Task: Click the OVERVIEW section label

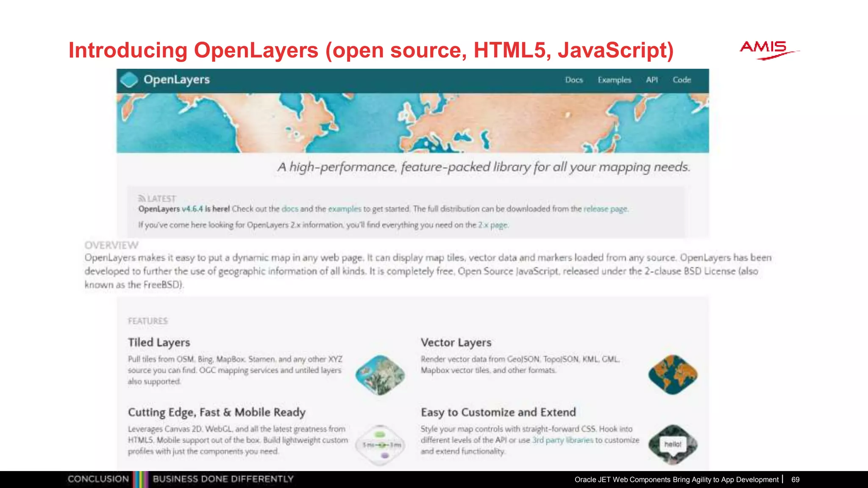Action: (111, 245)
